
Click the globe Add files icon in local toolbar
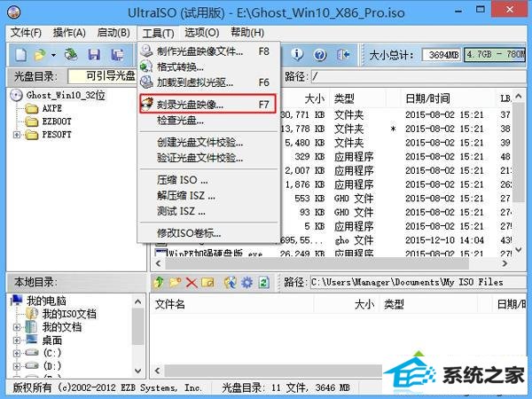(230, 282)
